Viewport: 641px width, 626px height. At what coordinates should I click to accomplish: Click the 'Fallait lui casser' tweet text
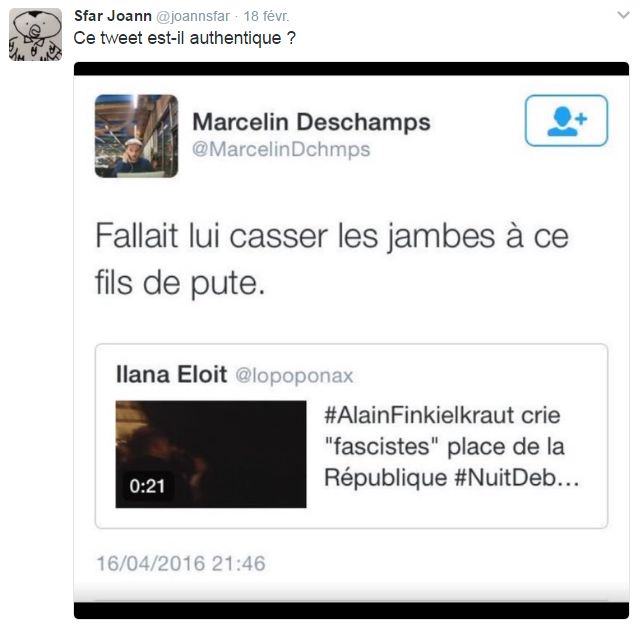[x=332, y=258]
